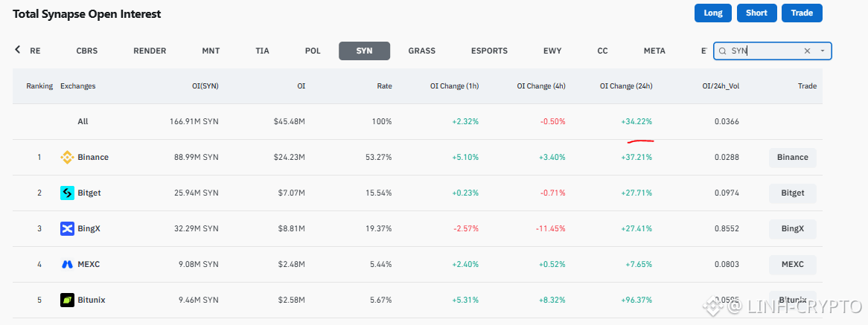Screen dimensions: 868x325
Task: Open the Binance trade button in row one
Action: click(792, 158)
